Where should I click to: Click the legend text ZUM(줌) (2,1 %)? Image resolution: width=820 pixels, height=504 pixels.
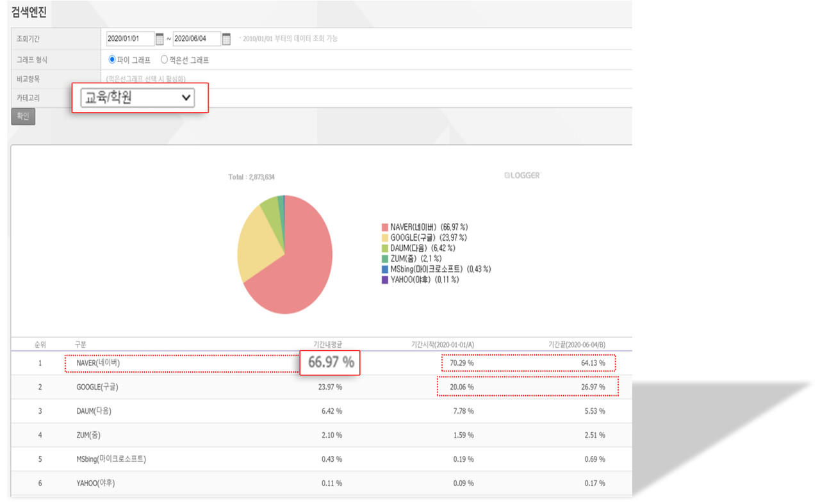(x=418, y=259)
